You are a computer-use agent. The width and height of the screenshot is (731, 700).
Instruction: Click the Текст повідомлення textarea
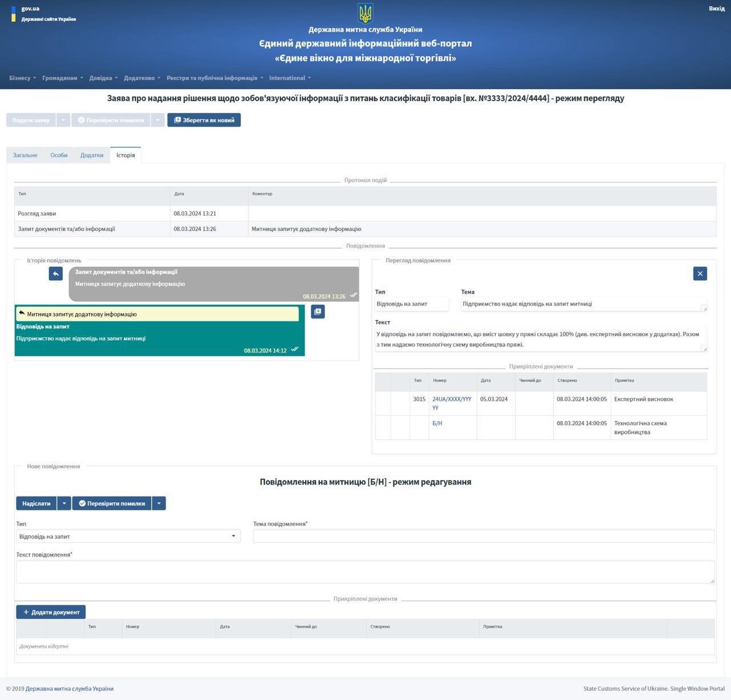click(365, 571)
